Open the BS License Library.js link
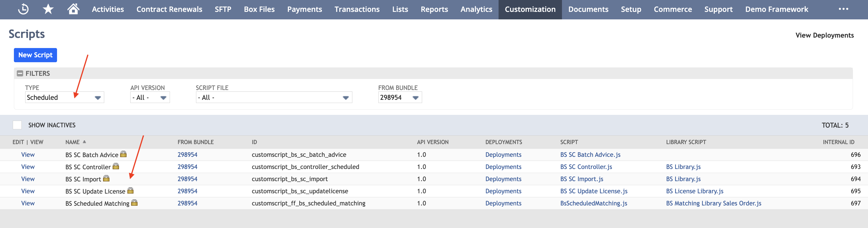The width and height of the screenshot is (868, 228). tap(695, 191)
